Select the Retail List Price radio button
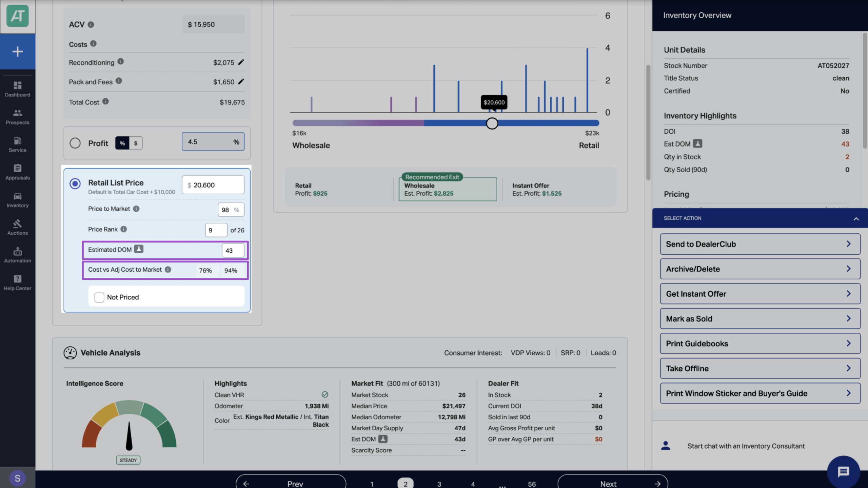Screen dimensions: 868x488 pos(75,183)
